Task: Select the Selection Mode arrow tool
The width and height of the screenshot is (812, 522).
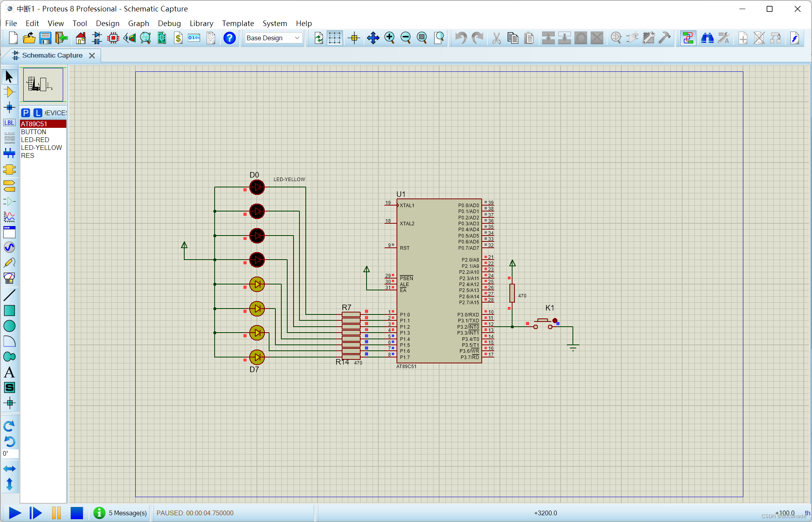Action: click(x=9, y=77)
